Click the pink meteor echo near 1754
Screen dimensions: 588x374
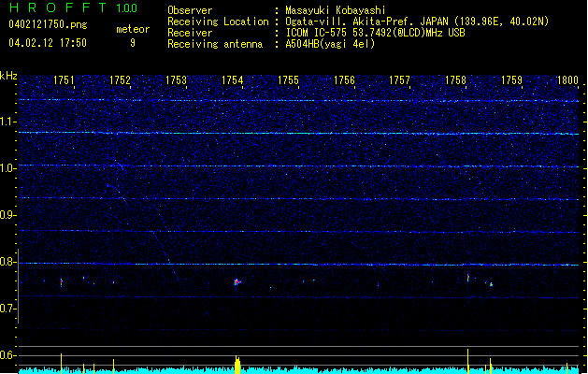(237, 280)
